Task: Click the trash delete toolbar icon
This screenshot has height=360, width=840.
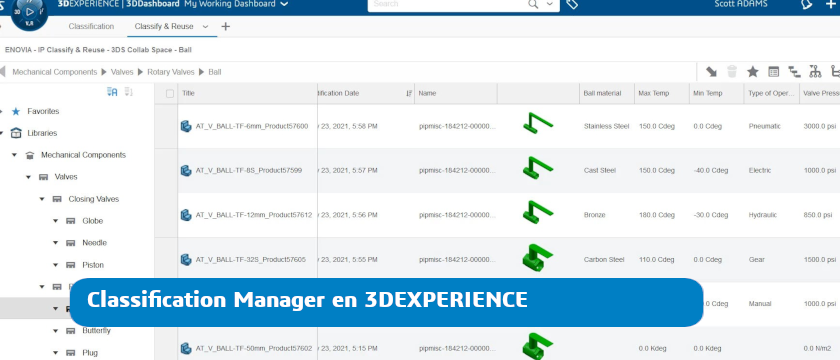Action: click(732, 72)
